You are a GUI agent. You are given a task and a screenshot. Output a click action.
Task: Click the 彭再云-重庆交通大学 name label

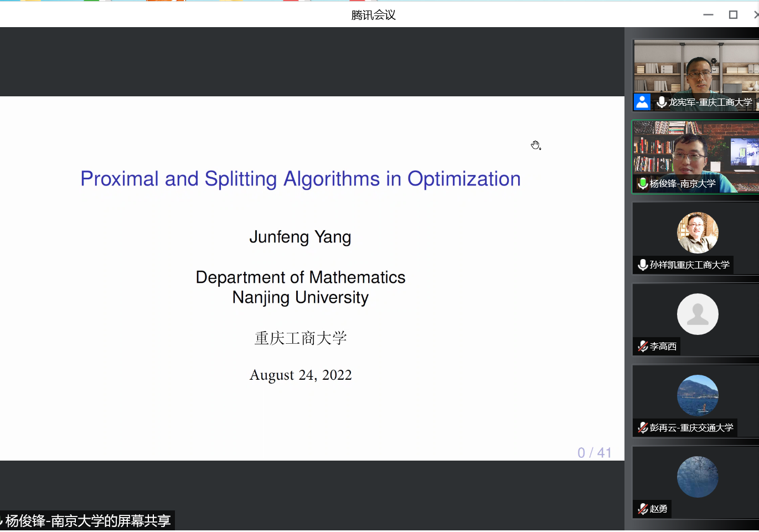click(x=691, y=428)
